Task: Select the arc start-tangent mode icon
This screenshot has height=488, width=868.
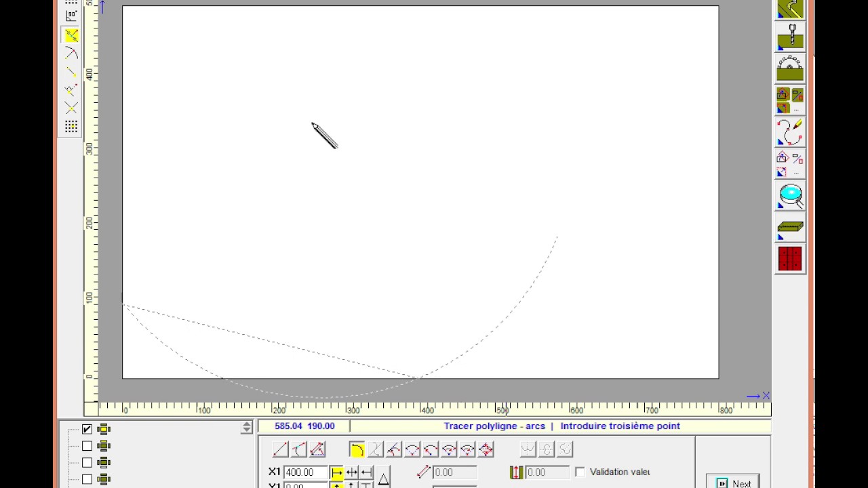Action: pos(431,449)
